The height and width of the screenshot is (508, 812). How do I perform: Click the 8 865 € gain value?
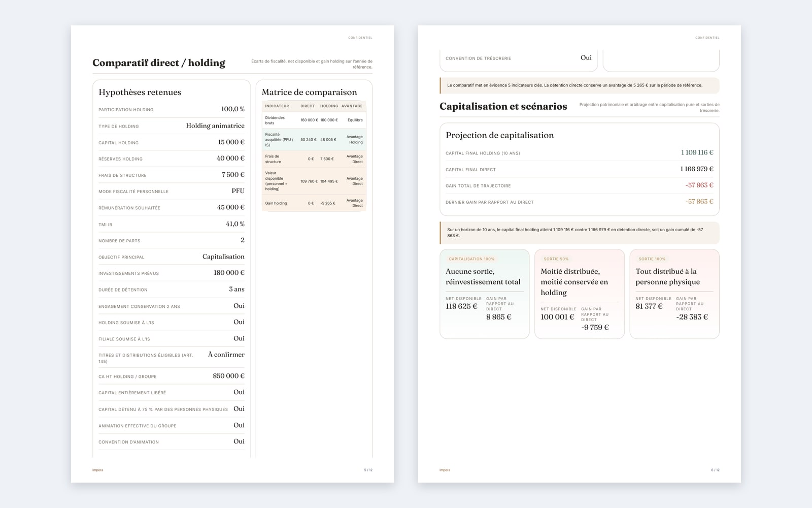pos(498,316)
